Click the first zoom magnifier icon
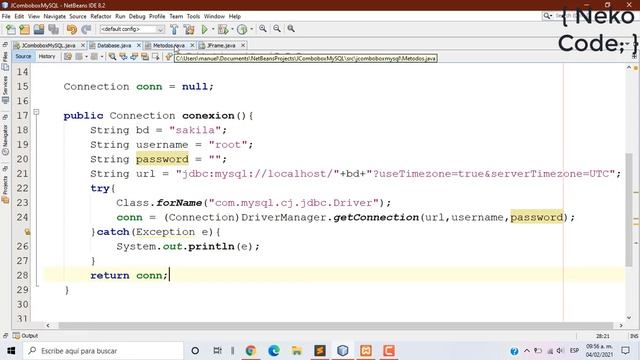 [x=263, y=29]
